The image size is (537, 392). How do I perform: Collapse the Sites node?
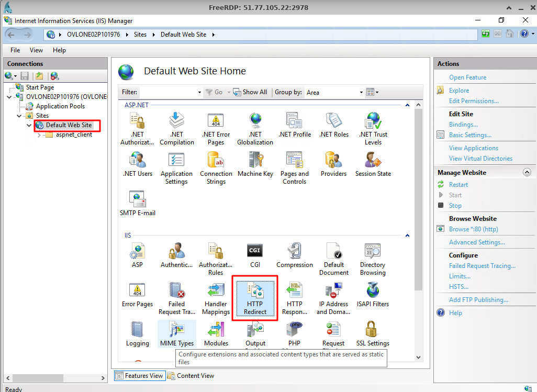pyautogui.click(x=20, y=116)
